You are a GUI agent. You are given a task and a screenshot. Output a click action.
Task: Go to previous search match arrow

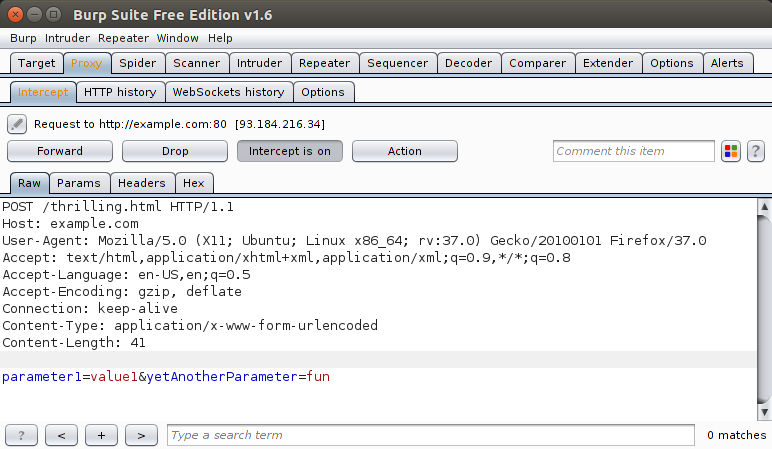61,435
